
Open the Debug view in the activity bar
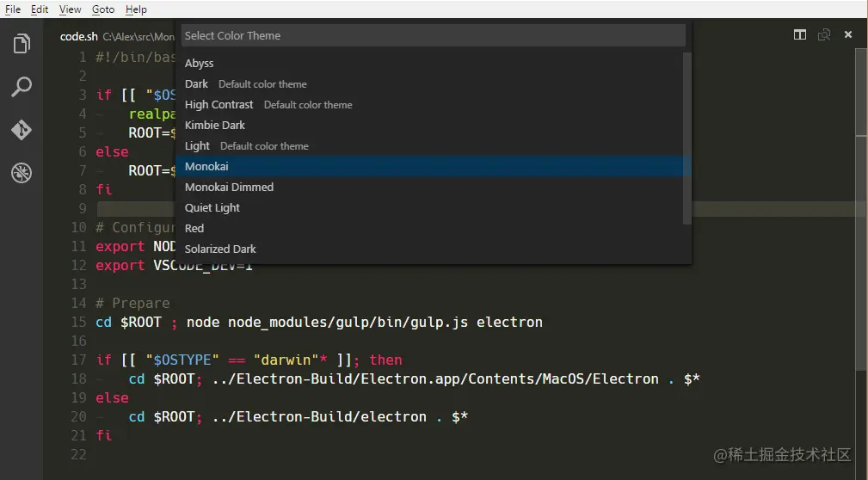[x=22, y=173]
